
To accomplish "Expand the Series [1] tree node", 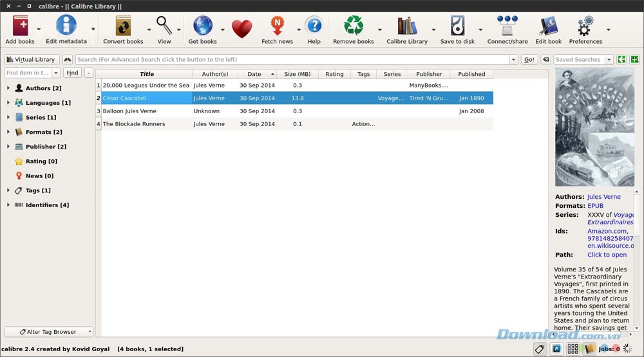I will click(8, 117).
